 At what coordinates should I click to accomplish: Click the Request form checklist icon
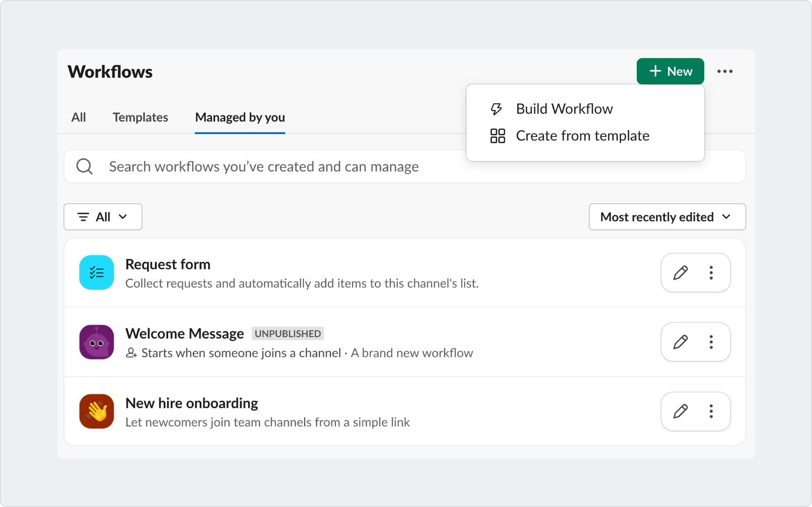pos(96,272)
